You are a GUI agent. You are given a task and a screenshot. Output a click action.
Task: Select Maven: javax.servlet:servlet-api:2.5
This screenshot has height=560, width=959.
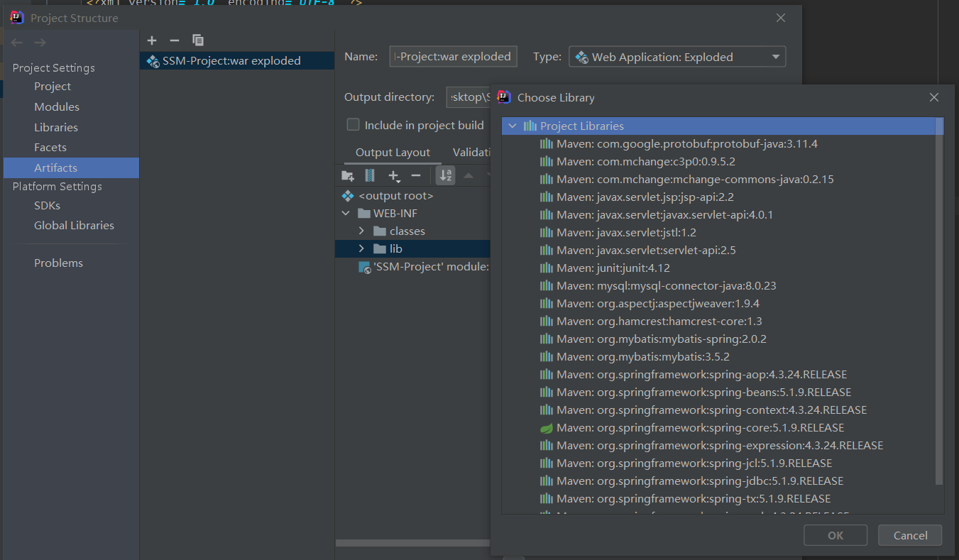tap(646, 251)
